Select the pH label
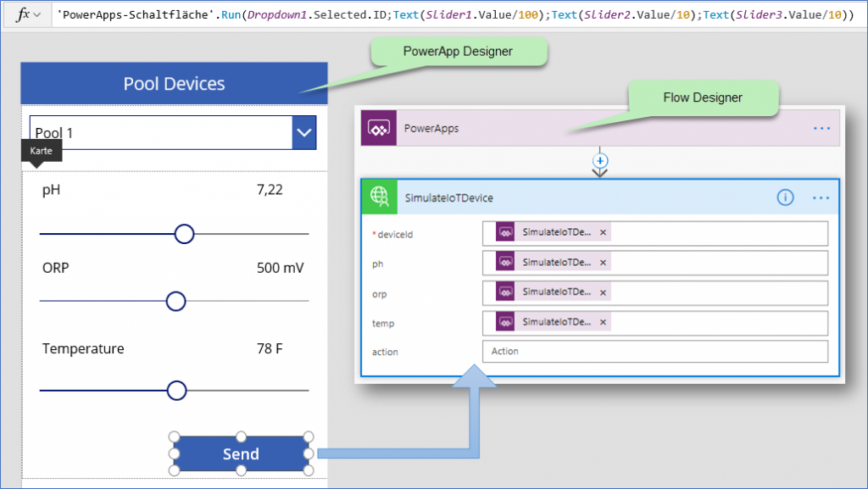 click(x=52, y=191)
